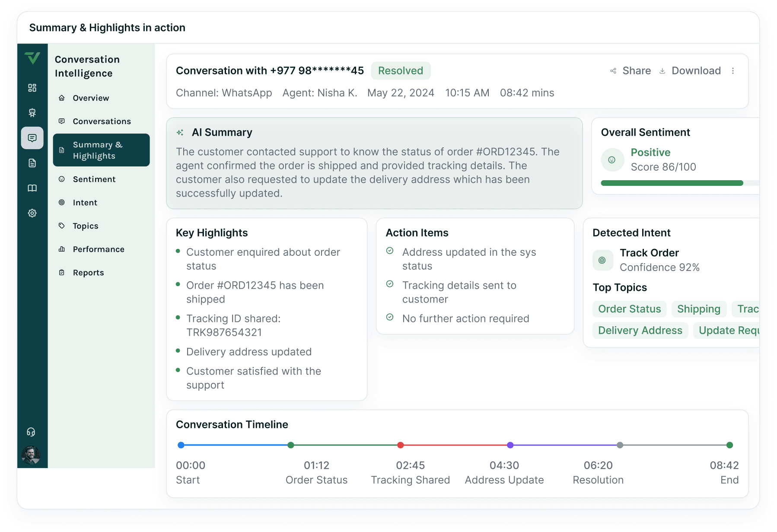Screen dimensions: 777x532
Task: Toggle the 'Tracking details sent to customer' check
Action: 390,284
